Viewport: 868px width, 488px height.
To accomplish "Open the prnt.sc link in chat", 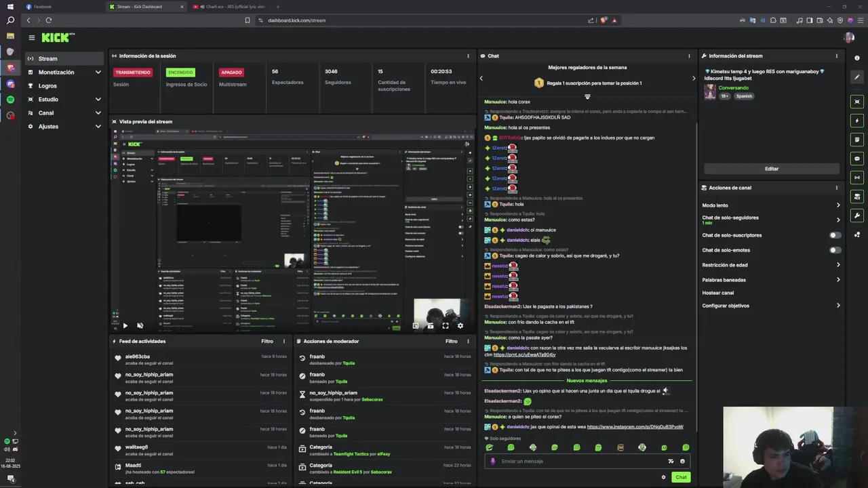I will click(x=524, y=354).
